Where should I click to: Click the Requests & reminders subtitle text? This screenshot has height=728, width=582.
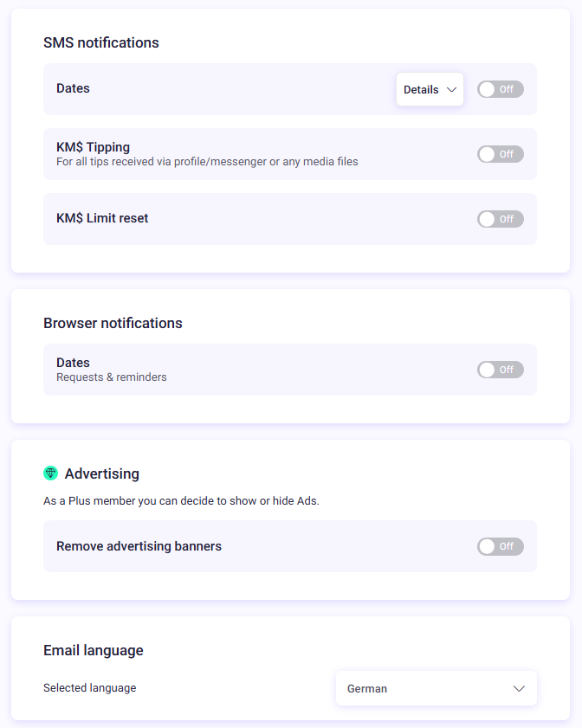pos(112,377)
